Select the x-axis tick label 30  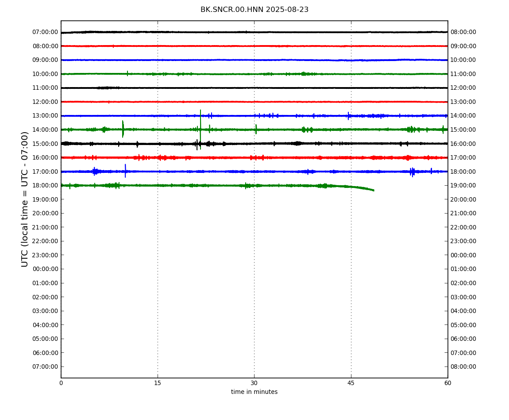pos(254,383)
